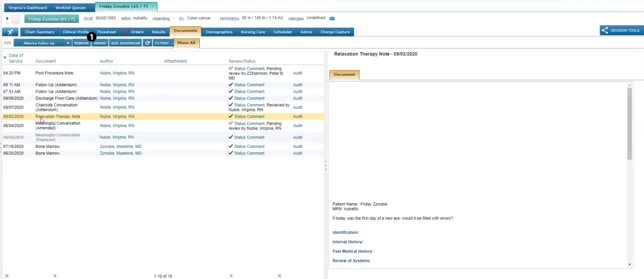The height and width of the screenshot is (279, 644).
Task: Go to the next page arrow
Action: coord(231,276)
